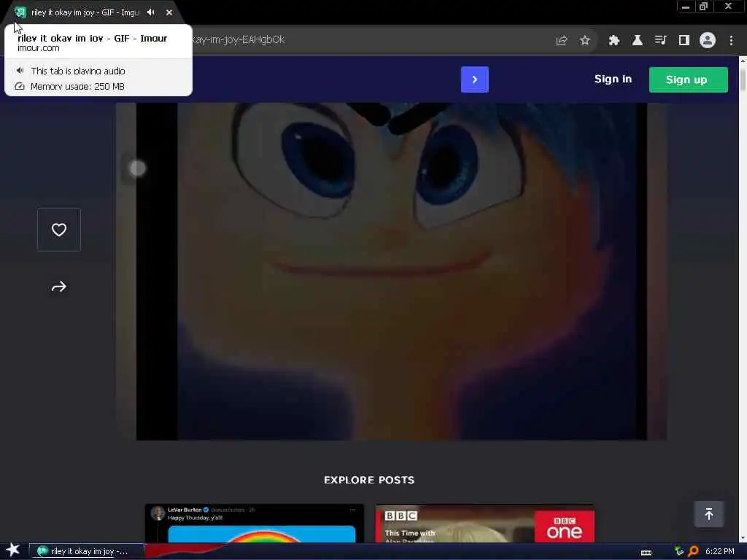Open the Chrome profile avatar
Viewport: 747px width, 560px height.
[708, 41]
